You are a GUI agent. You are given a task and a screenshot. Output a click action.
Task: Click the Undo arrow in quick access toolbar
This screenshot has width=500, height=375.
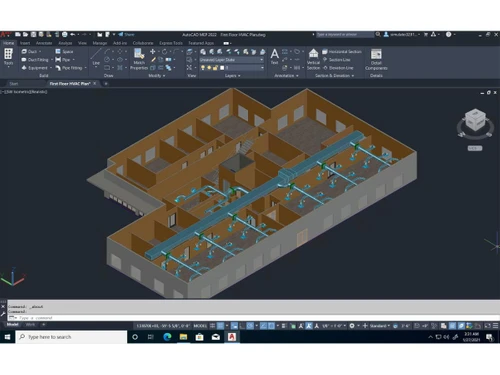73,34
